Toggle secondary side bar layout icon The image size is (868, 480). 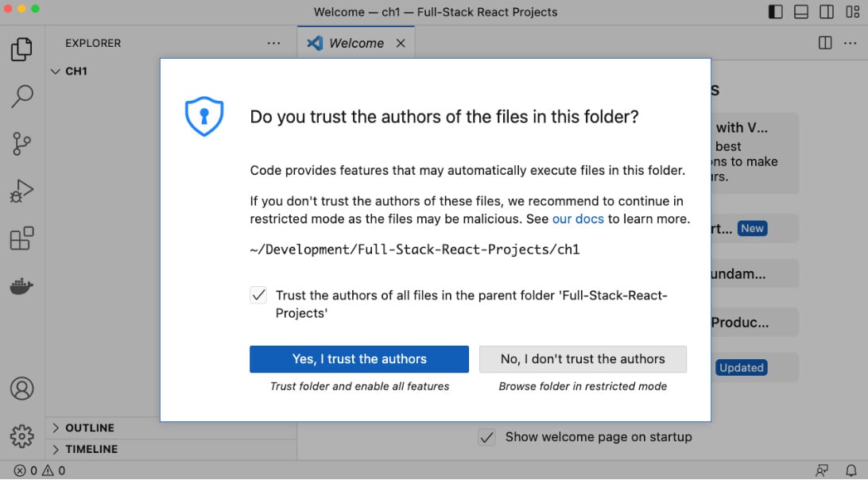click(x=827, y=12)
